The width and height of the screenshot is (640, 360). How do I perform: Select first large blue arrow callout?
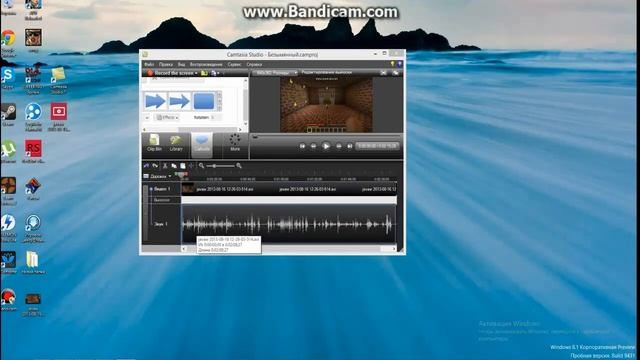155,101
